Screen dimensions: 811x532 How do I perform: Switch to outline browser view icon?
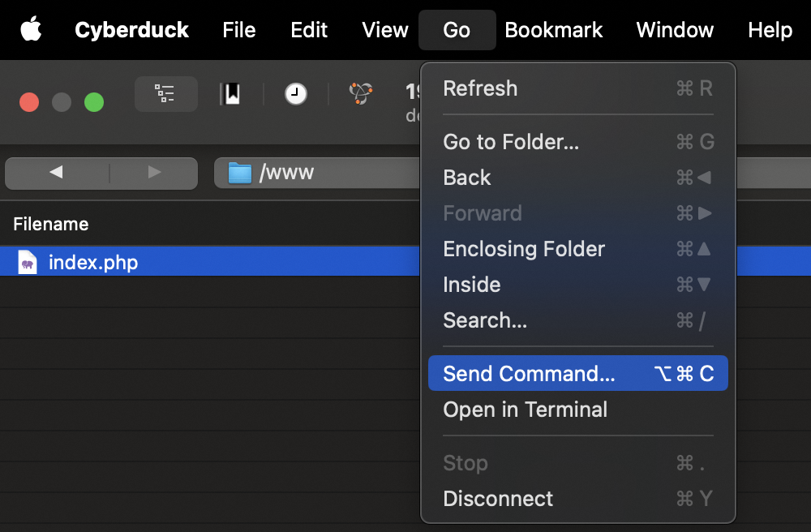166,94
